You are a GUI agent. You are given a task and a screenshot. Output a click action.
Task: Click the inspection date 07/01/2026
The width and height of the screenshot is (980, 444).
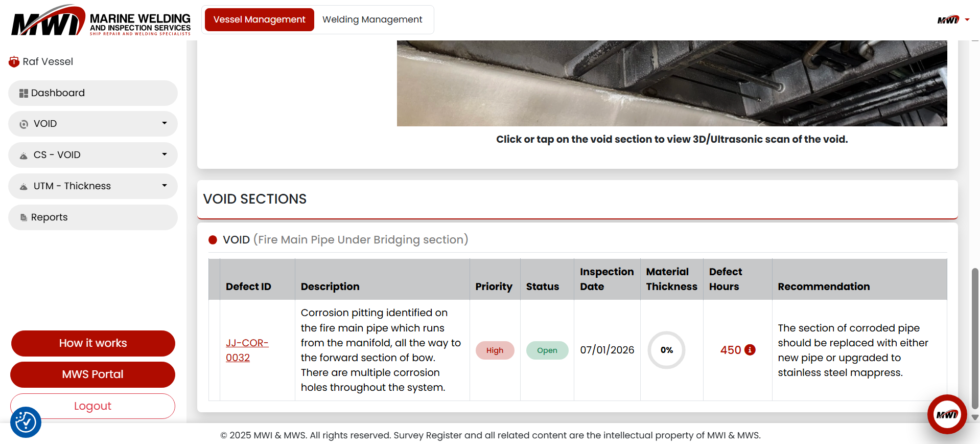607,350
